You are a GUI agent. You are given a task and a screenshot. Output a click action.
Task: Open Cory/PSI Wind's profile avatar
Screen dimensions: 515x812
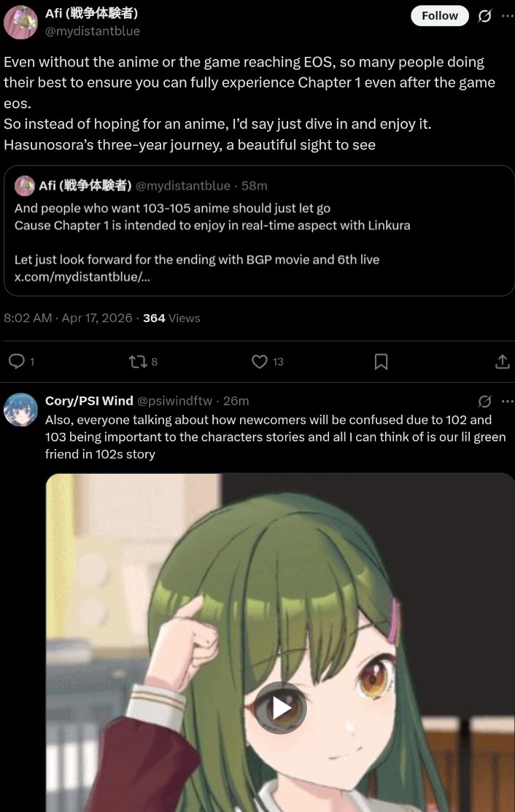click(x=20, y=410)
